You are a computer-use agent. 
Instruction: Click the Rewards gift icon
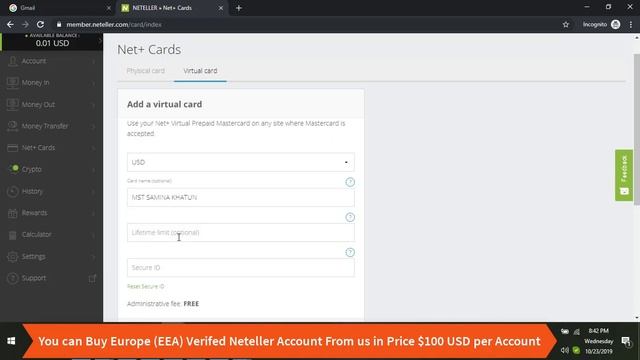click(x=13, y=213)
